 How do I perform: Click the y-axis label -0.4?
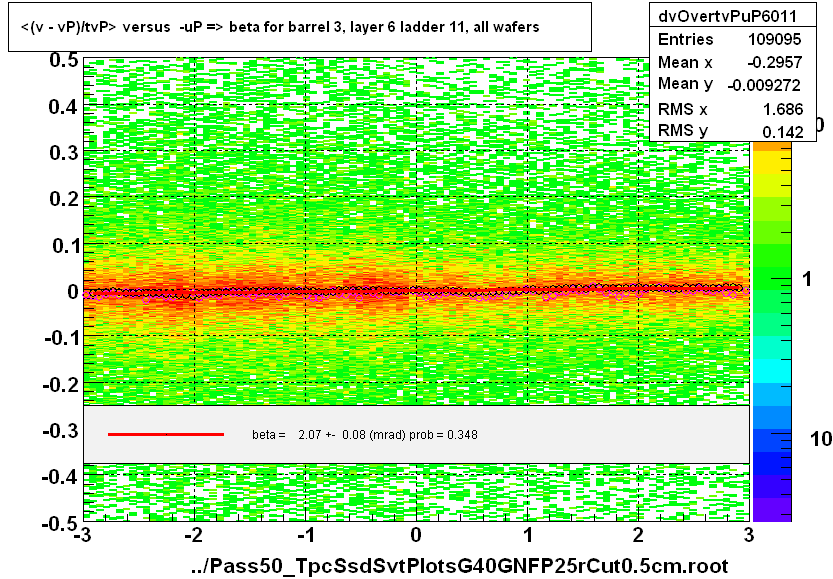point(61,477)
